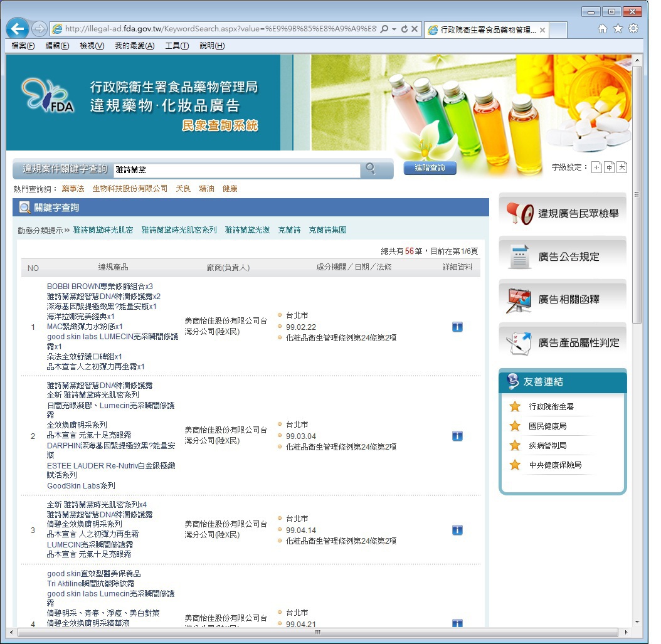Set font size to medium (中)
Screen dimensions: 661x644
[609, 167]
